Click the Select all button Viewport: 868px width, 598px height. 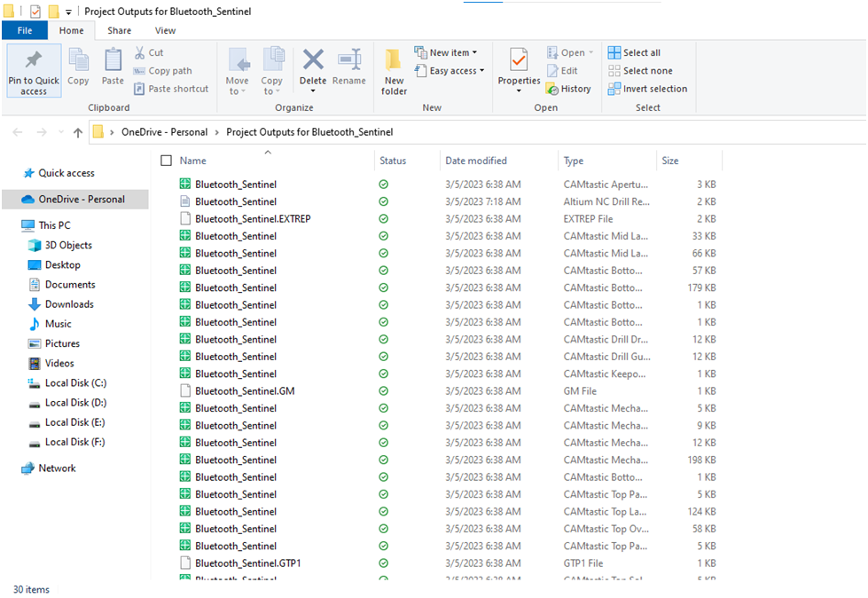coord(634,52)
